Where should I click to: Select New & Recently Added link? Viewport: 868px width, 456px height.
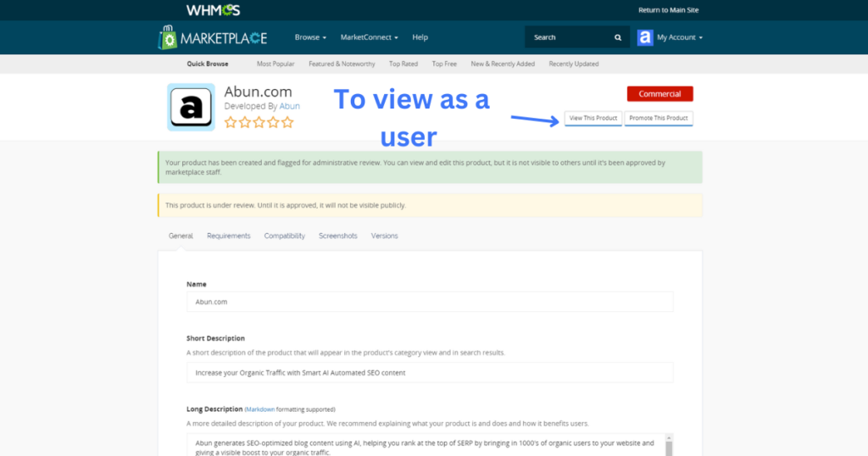coord(503,64)
